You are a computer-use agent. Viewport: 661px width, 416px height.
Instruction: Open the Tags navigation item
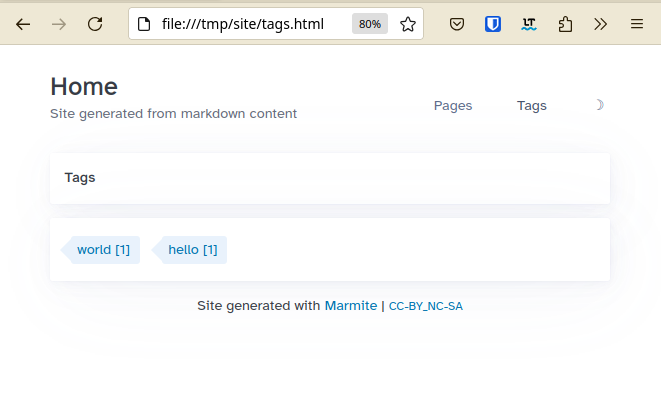[532, 105]
